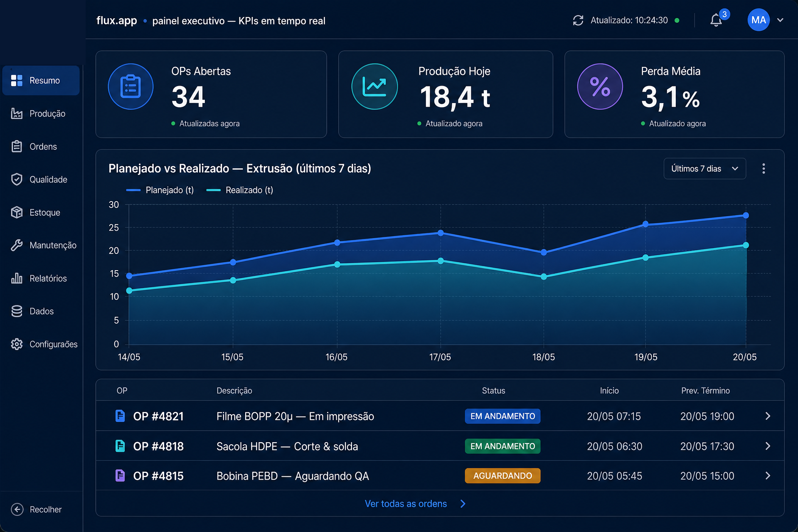Image resolution: width=798 pixels, height=532 pixels.
Task: Expand the MA user account menu
Action: (x=780, y=20)
